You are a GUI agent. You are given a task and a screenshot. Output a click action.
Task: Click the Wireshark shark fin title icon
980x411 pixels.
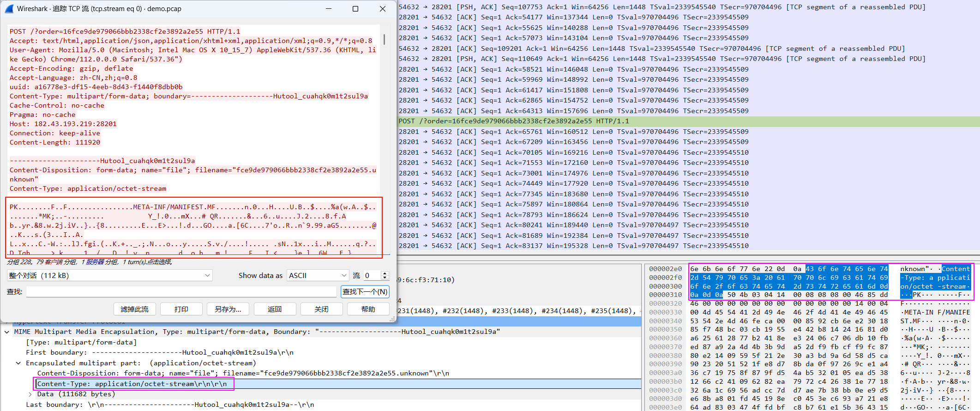[x=9, y=9]
